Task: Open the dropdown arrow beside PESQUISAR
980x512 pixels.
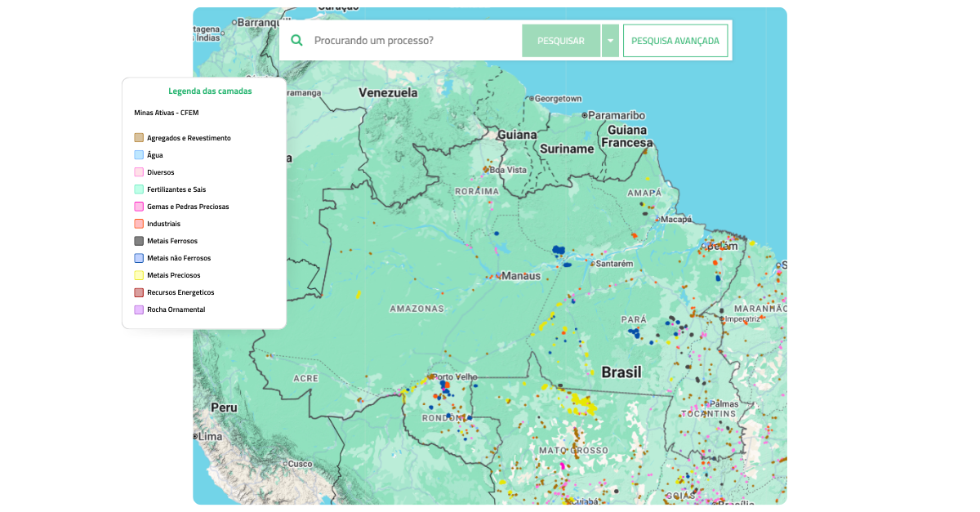Action: click(610, 41)
